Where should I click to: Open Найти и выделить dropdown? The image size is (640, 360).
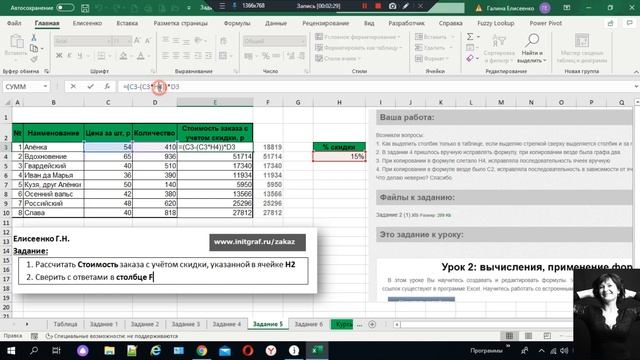532,48
